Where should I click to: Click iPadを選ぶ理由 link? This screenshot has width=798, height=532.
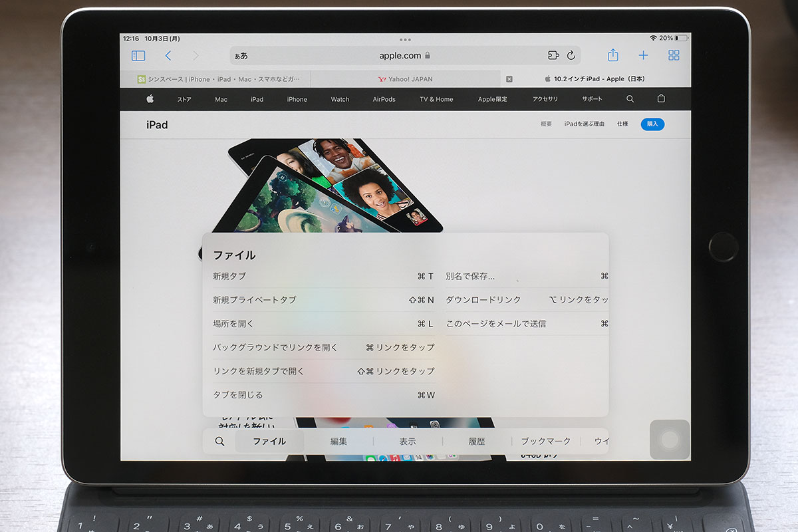tap(585, 124)
